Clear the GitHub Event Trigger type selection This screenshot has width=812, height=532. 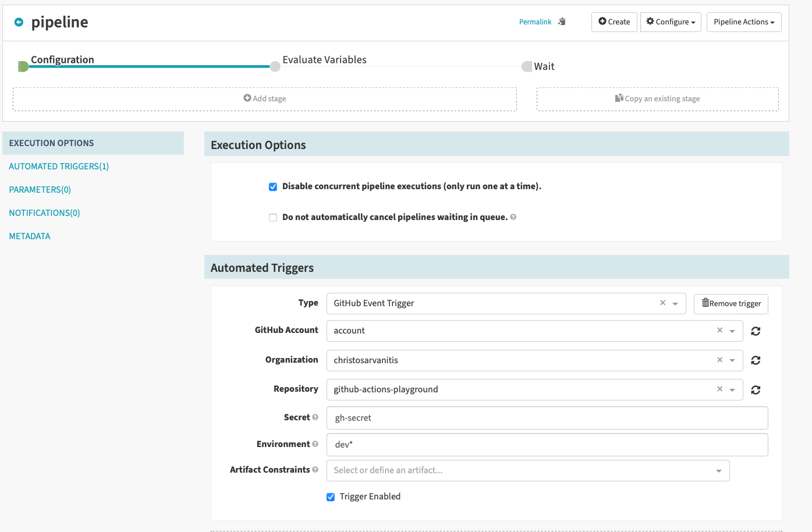click(662, 303)
